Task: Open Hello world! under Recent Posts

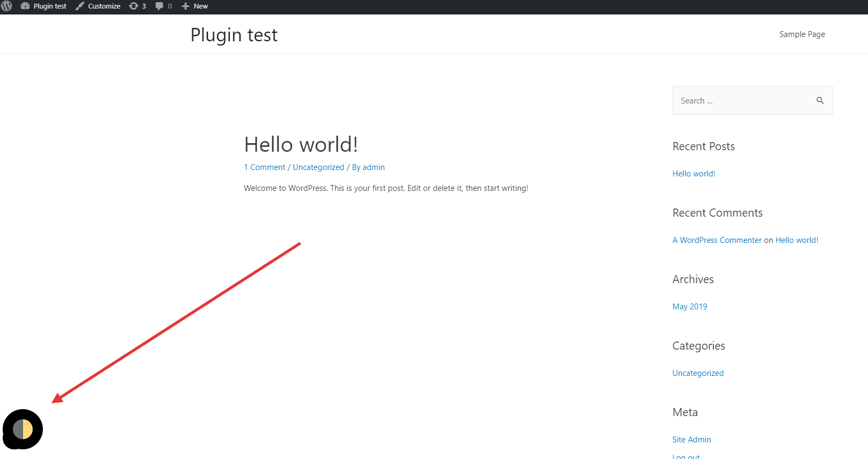Action: click(x=694, y=174)
